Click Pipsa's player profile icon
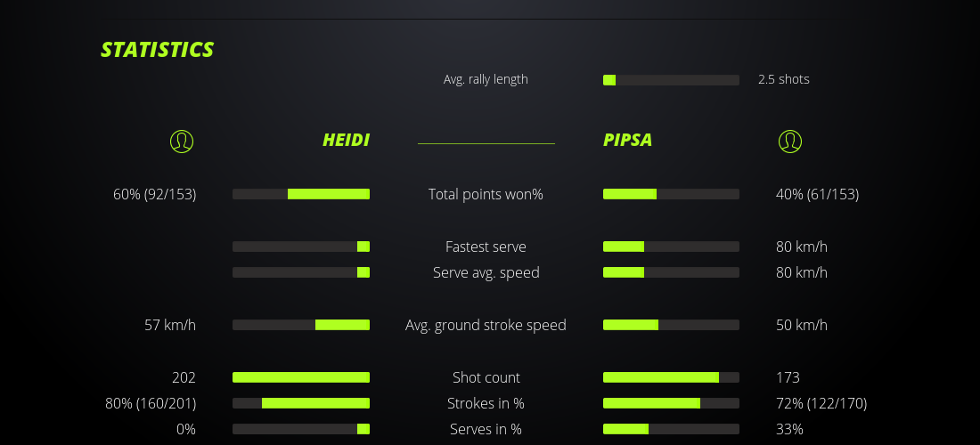The height and width of the screenshot is (445, 980). tap(789, 141)
